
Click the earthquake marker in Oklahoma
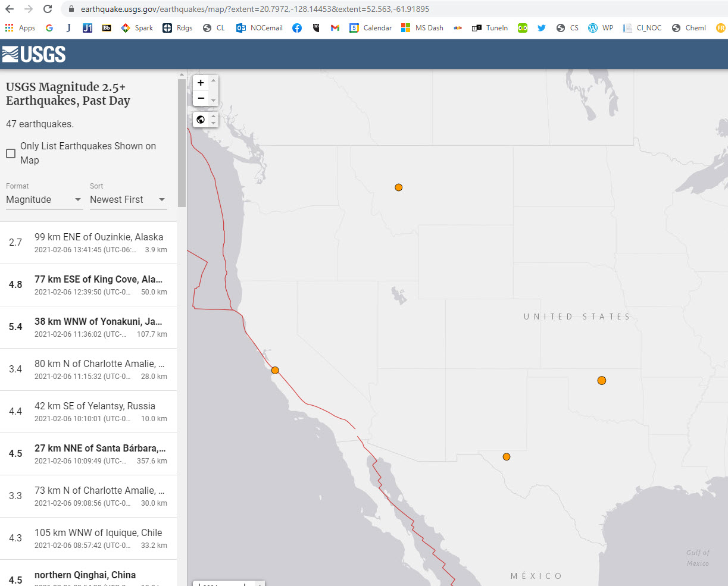(x=602, y=380)
